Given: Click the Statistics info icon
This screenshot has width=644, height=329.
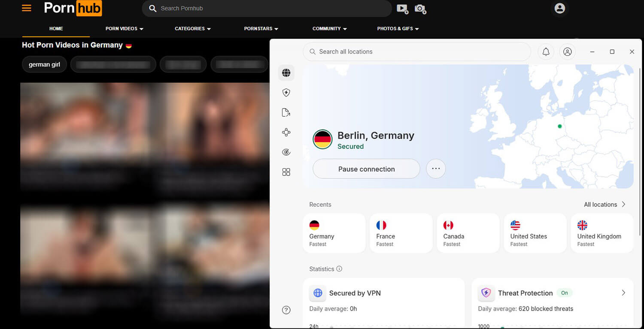Looking at the screenshot, I should tap(339, 269).
